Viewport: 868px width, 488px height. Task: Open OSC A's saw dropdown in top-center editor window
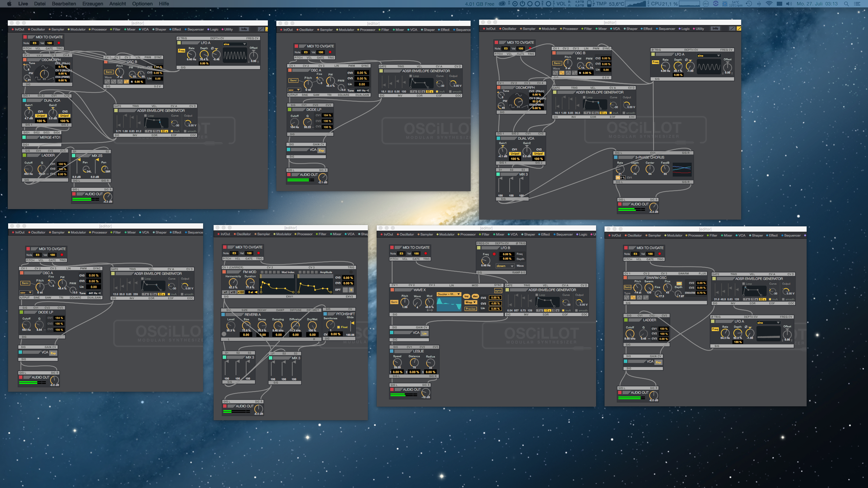[294, 90]
